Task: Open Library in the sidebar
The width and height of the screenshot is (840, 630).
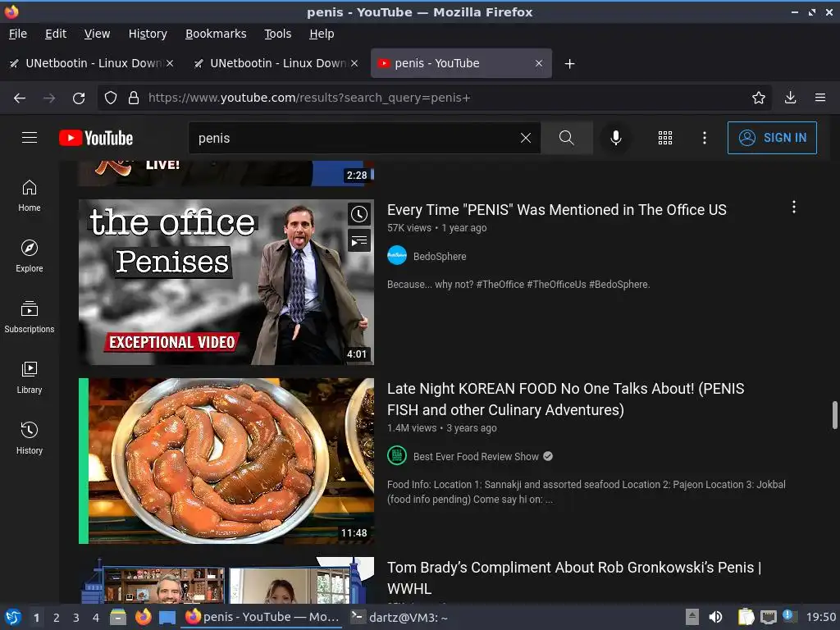Action: pyautogui.click(x=30, y=377)
